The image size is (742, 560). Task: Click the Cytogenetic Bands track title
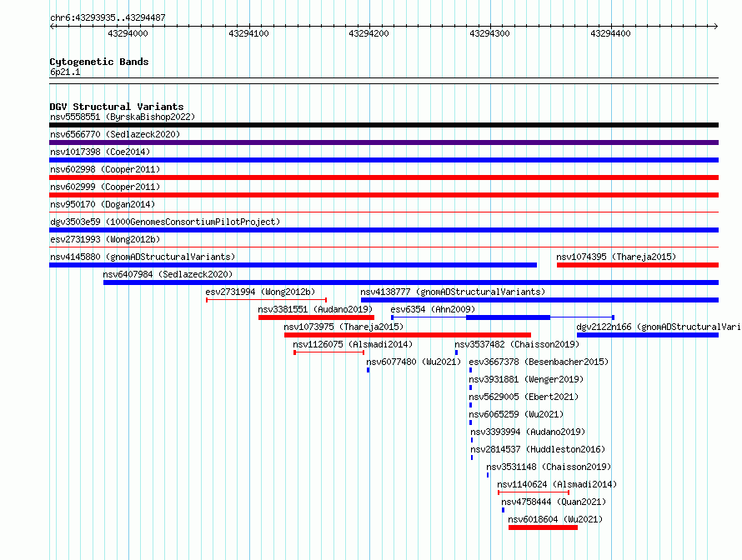pos(99,62)
